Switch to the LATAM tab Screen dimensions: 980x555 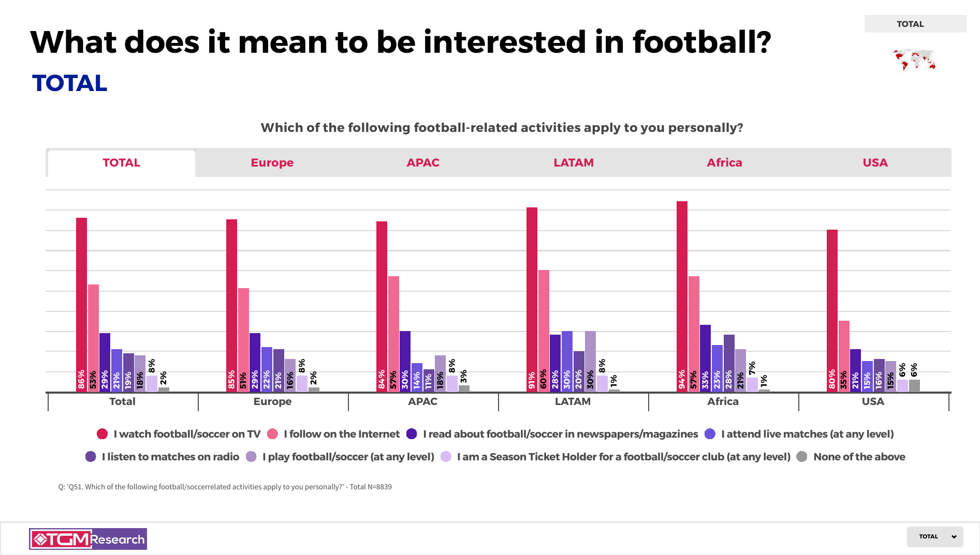[573, 162]
